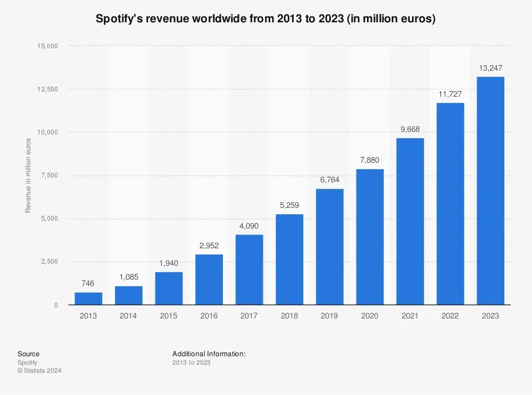Select the 2013 bar showing 746

point(88,298)
